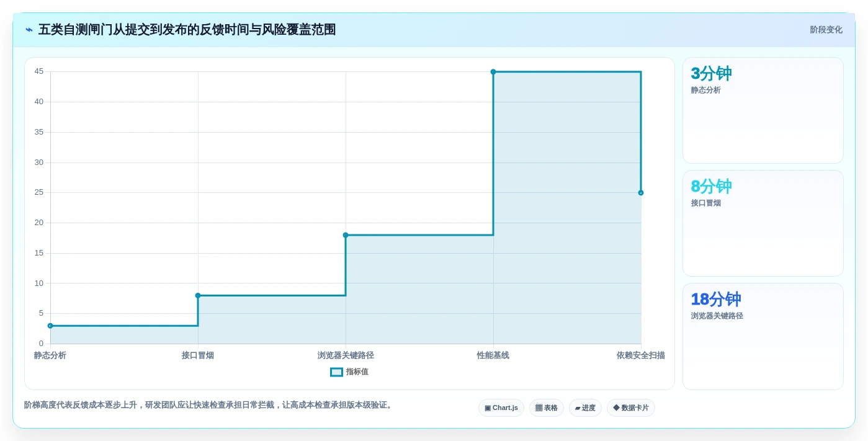
Task: Click the 接口冒烟 x-axis label
Action: click(198, 355)
